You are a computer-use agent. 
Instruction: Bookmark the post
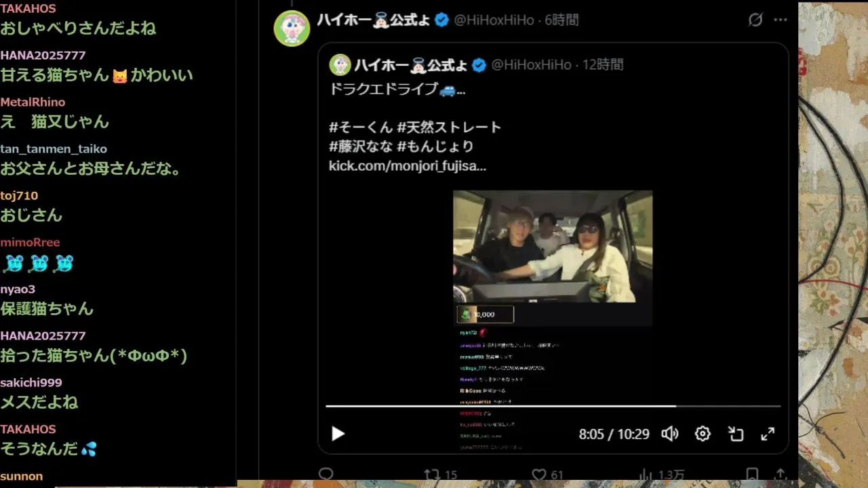(x=752, y=474)
